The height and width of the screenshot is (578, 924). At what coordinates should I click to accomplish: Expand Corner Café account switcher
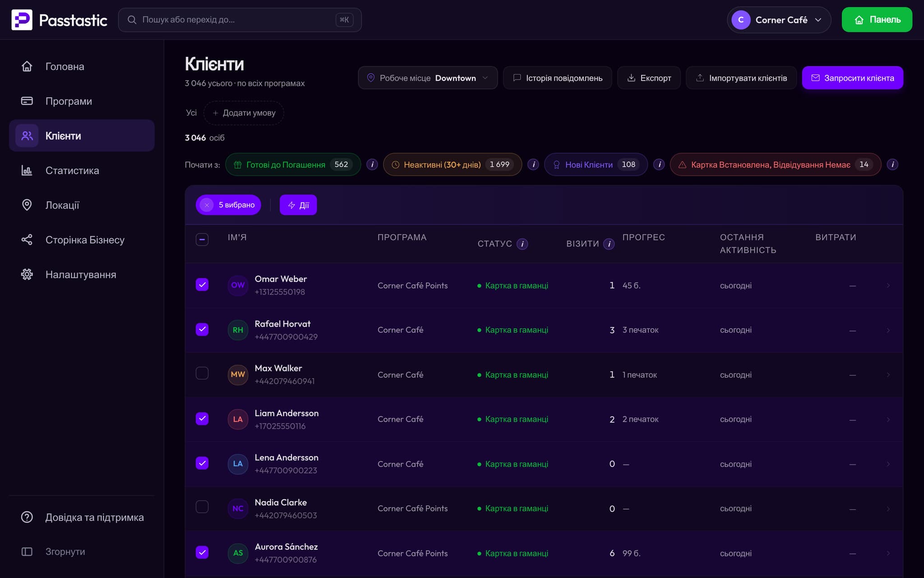point(779,20)
